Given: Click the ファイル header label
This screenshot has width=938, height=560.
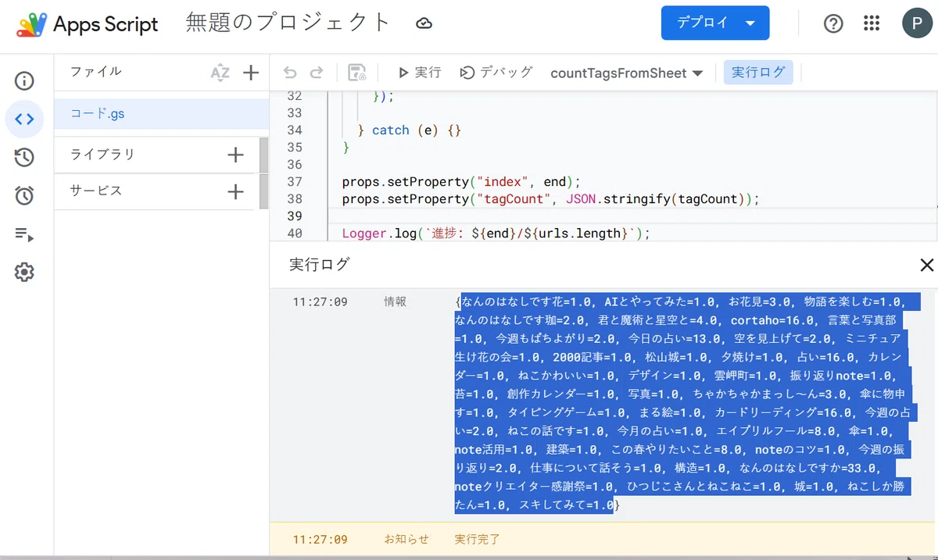Looking at the screenshot, I should (x=96, y=71).
